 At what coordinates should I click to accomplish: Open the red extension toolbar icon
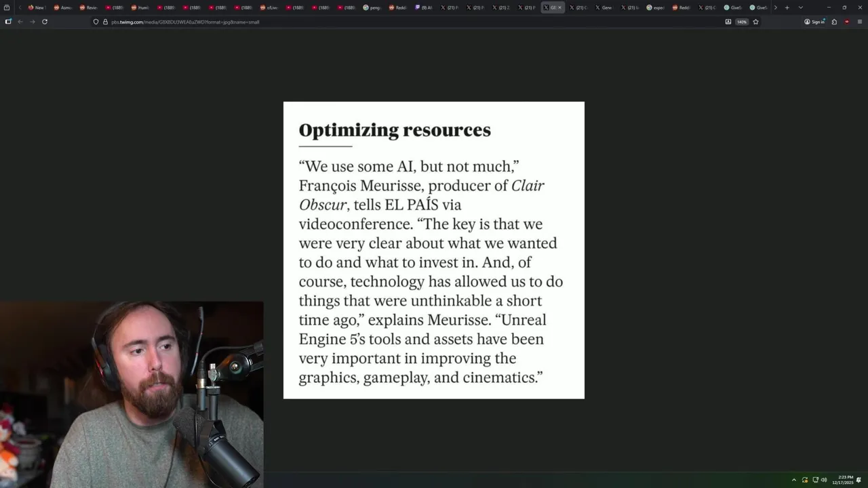click(x=846, y=22)
